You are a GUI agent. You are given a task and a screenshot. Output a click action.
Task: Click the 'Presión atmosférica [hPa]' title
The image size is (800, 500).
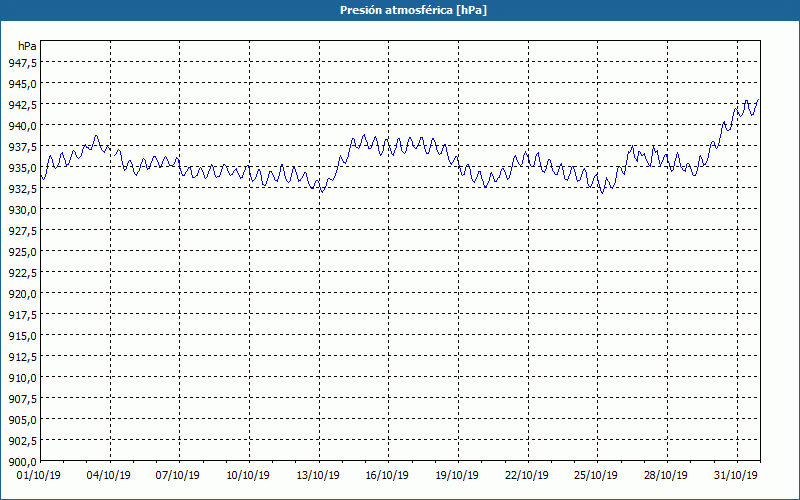tap(413, 10)
